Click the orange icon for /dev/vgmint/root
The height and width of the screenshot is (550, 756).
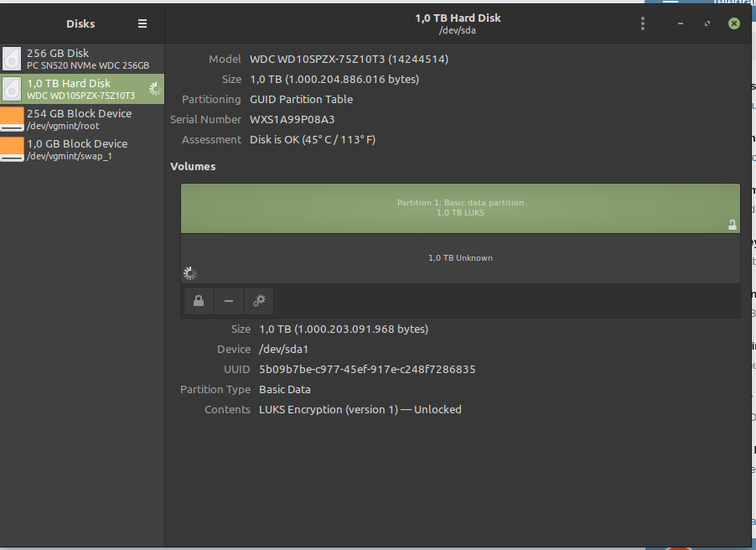click(12, 119)
